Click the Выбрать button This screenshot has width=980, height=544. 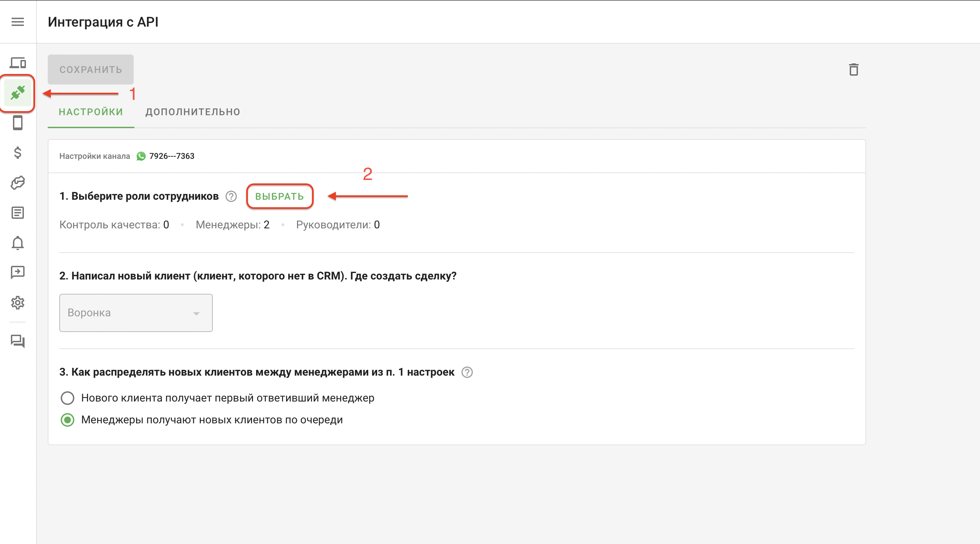pos(279,196)
